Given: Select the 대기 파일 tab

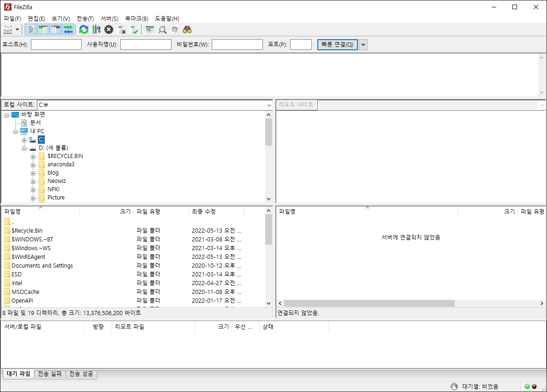Looking at the screenshot, I should pyautogui.click(x=18, y=374).
